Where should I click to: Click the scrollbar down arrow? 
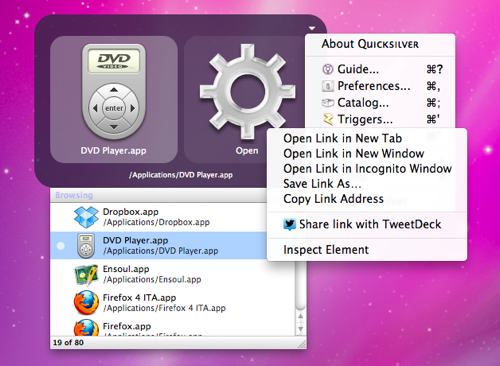[301, 329]
